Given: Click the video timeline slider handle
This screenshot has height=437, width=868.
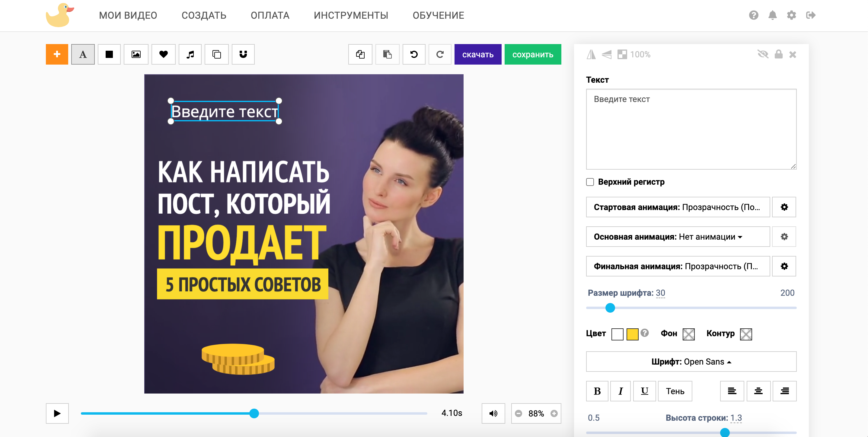Looking at the screenshot, I should pyautogui.click(x=254, y=413).
